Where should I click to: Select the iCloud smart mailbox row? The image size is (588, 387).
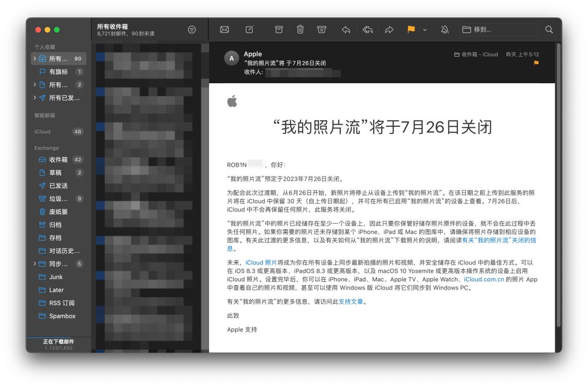[58, 132]
